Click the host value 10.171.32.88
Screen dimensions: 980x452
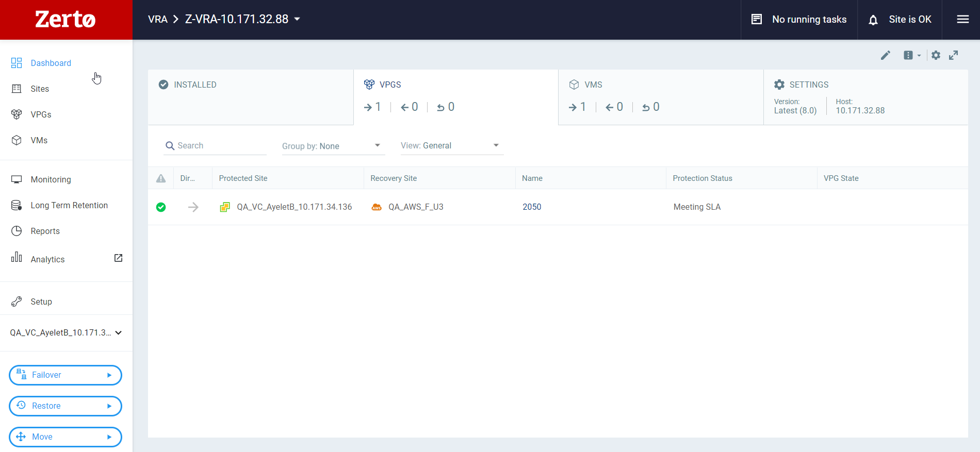[x=860, y=110]
